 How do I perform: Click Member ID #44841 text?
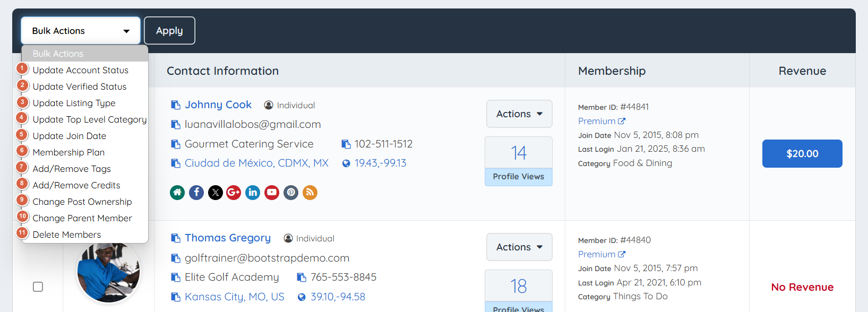[613, 107]
